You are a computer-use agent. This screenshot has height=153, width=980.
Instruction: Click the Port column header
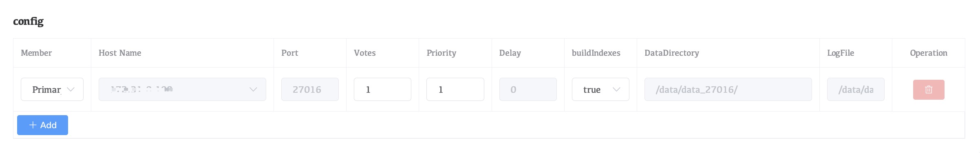290,53
